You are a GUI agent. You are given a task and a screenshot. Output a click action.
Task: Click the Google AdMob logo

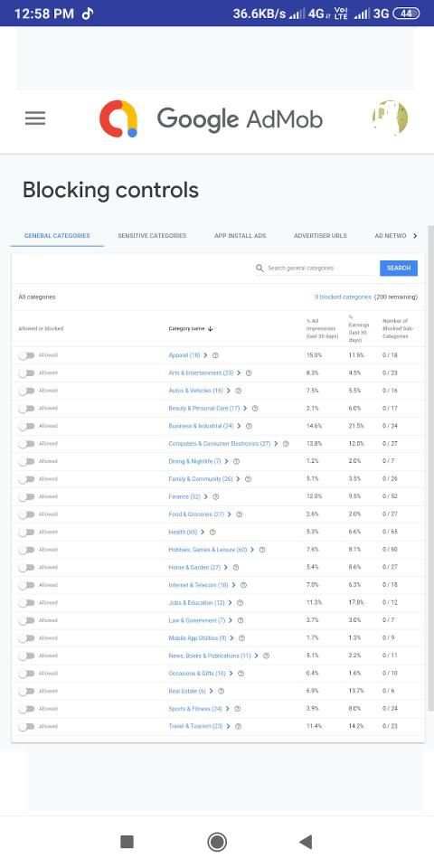click(211, 118)
